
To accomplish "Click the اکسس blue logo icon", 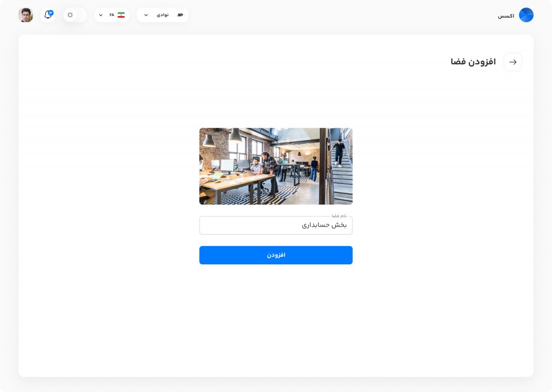I will tap(526, 15).
